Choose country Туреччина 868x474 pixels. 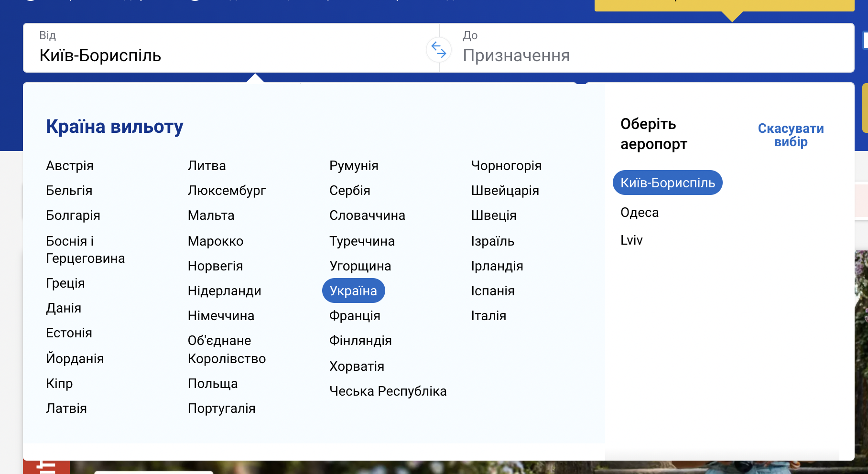click(x=362, y=241)
